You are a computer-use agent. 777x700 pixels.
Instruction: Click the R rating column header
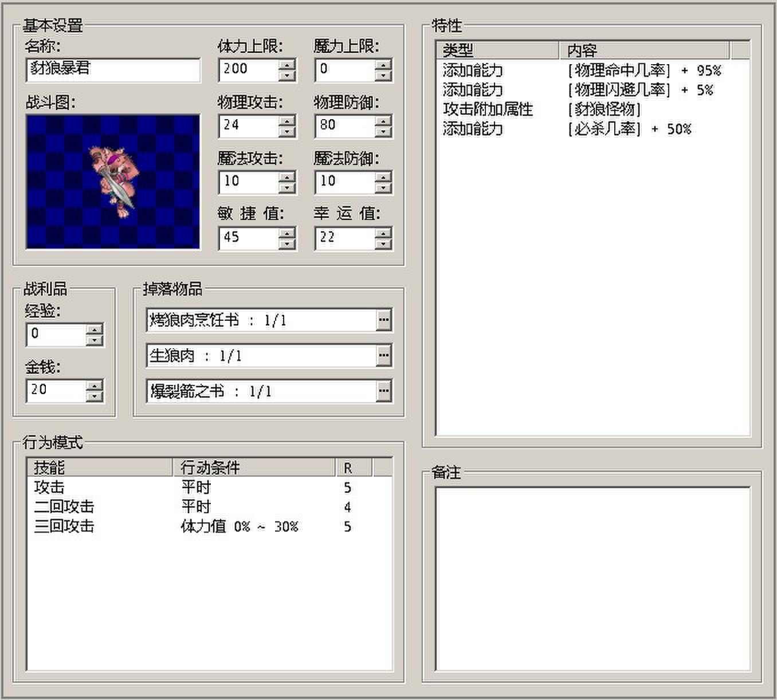click(x=354, y=467)
